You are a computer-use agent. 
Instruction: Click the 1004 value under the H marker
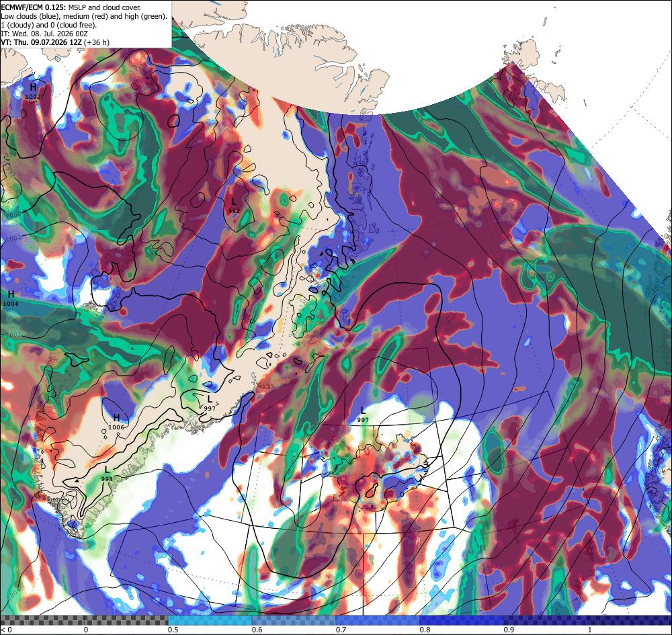pyautogui.click(x=11, y=304)
